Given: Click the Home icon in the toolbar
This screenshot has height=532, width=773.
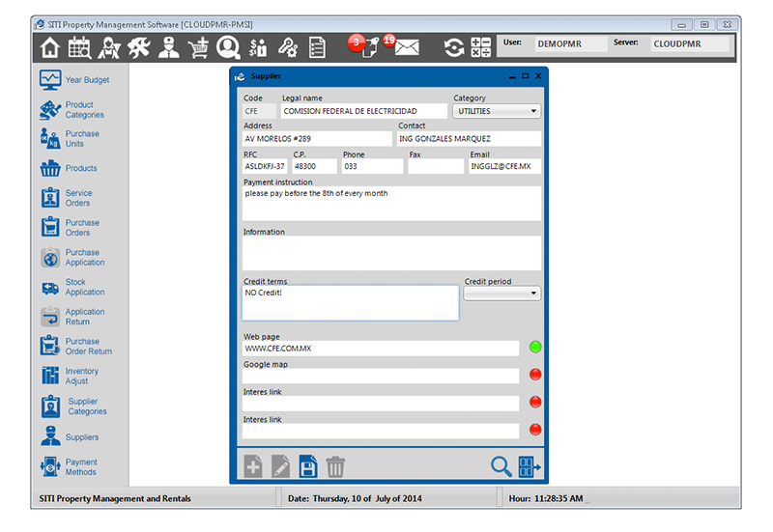Looking at the screenshot, I should coord(50,47).
